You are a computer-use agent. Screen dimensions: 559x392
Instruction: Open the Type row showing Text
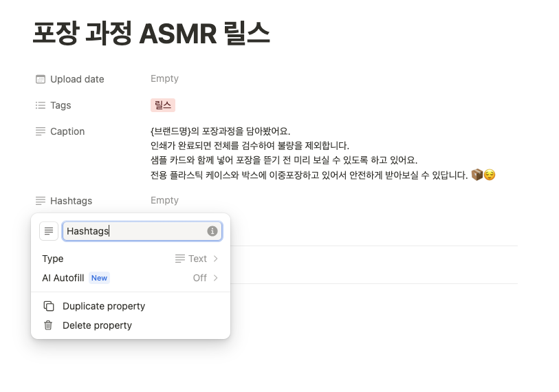[x=131, y=259]
